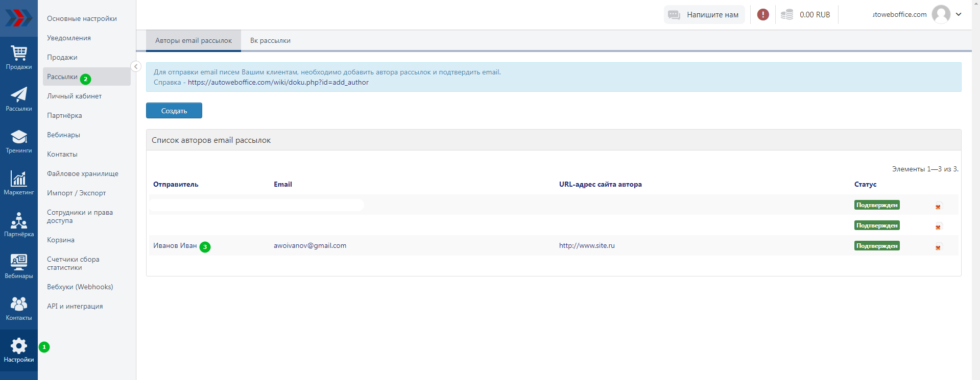Open the Маркетинг chart section
The height and width of the screenshot is (380, 980).
19,183
